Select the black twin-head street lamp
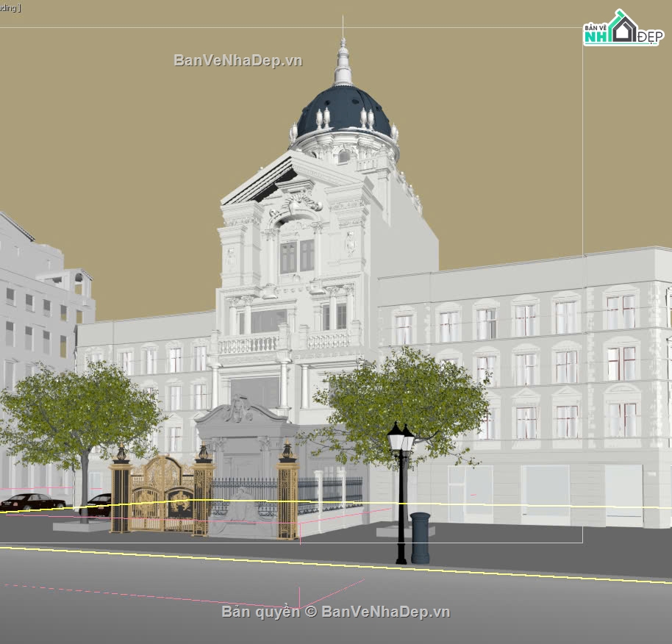 401,485
